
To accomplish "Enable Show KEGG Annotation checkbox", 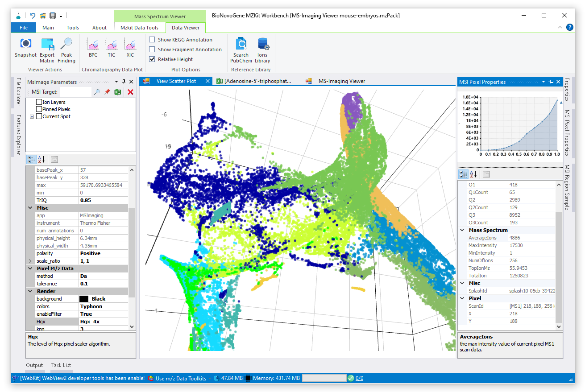I will click(152, 40).
